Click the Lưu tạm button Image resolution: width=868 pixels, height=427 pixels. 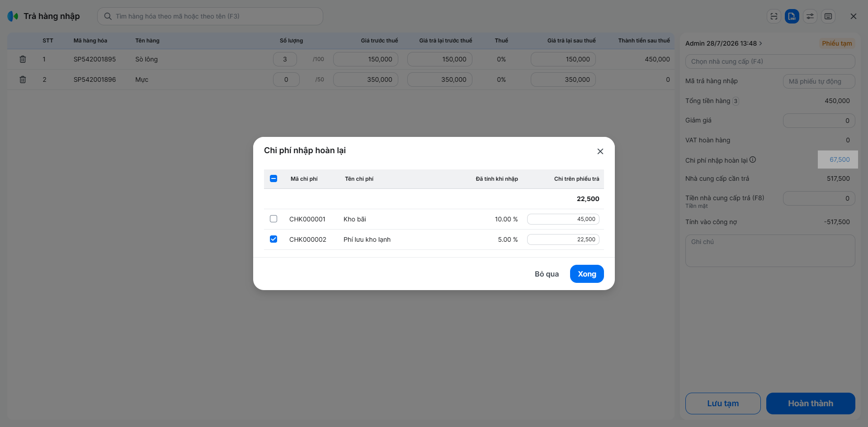(x=723, y=404)
